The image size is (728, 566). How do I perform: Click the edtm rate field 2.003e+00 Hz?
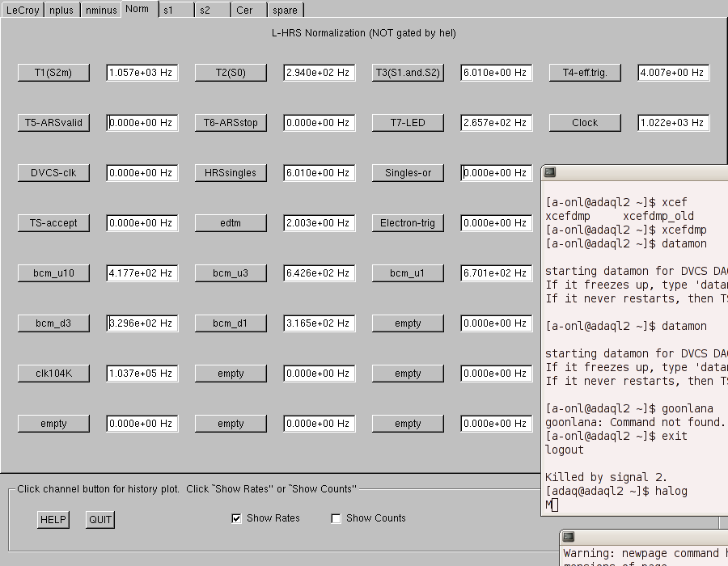320,223
